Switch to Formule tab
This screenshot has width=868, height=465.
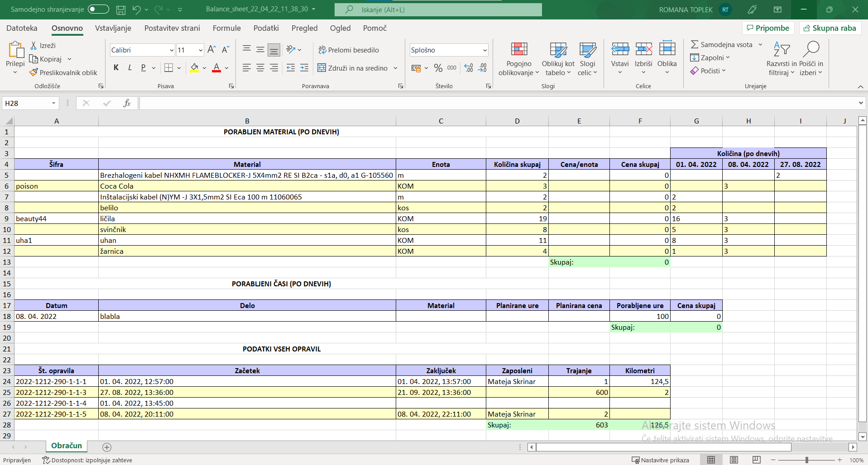pyautogui.click(x=227, y=28)
